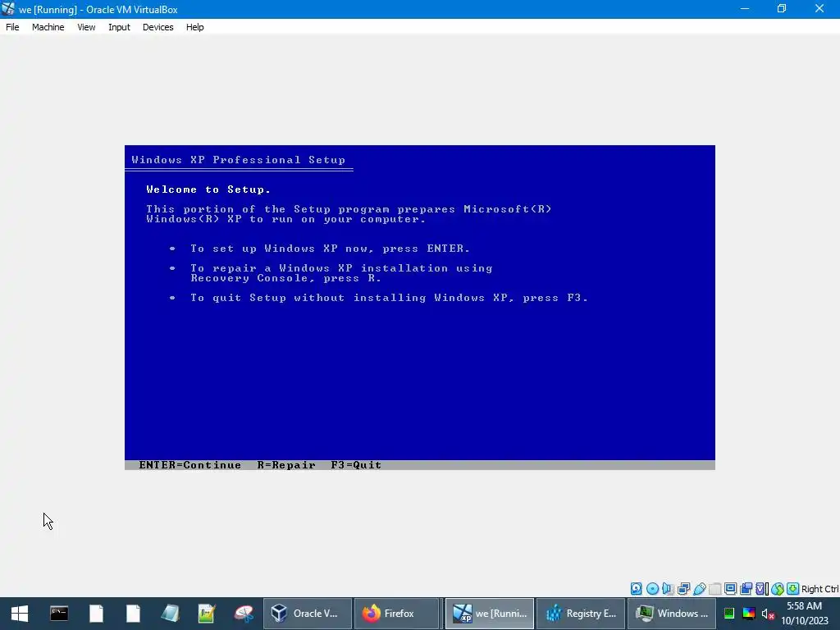Click the audio status icon in VirtualBox

(667, 589)
